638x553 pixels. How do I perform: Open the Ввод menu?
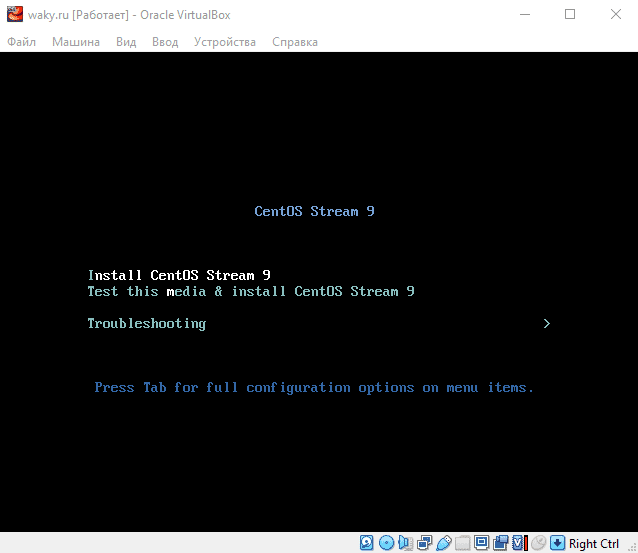[x=165, y=42]
